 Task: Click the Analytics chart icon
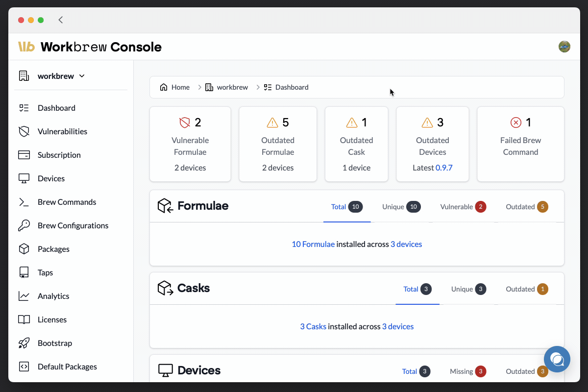click(x=24, y=296)
